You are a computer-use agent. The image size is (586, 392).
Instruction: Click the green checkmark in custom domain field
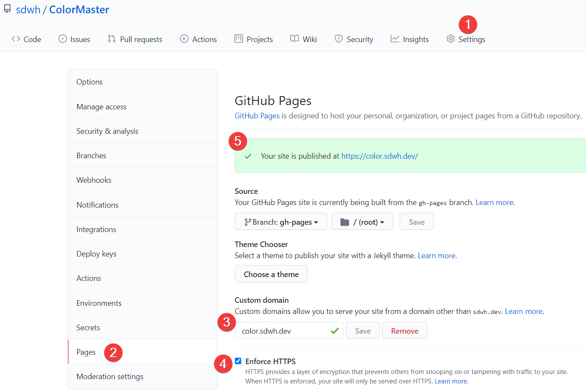pyautogui.click(x=335, y=331)
